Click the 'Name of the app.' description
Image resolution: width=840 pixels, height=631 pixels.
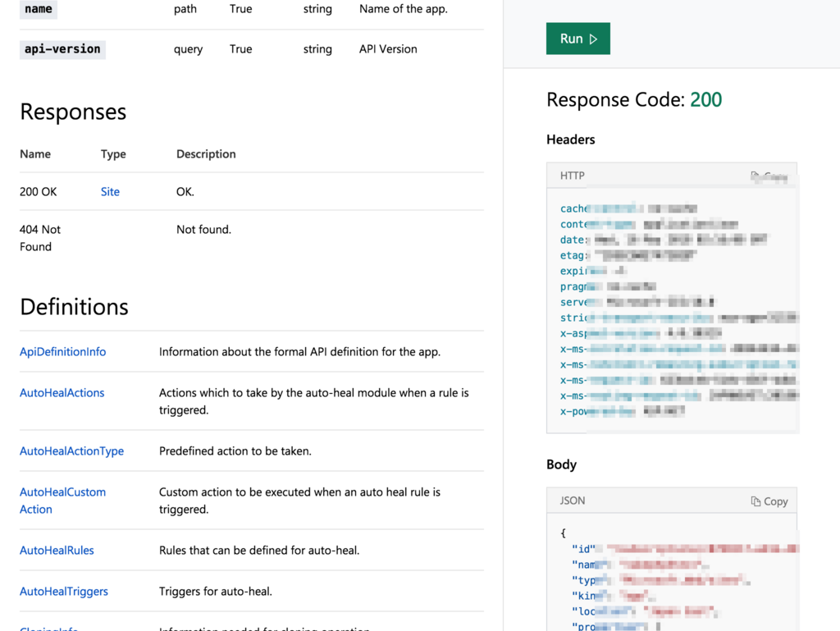404,9
